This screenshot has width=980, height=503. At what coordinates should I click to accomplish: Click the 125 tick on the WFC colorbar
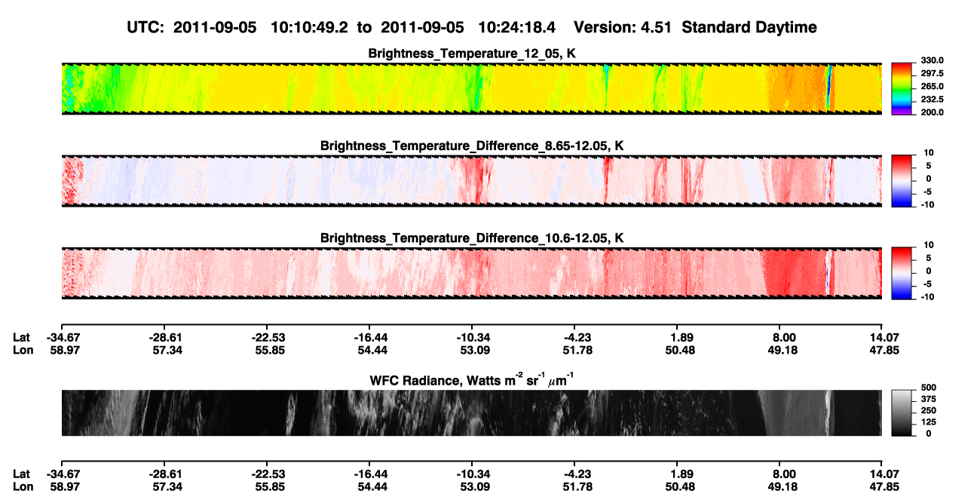coord(928,422)
